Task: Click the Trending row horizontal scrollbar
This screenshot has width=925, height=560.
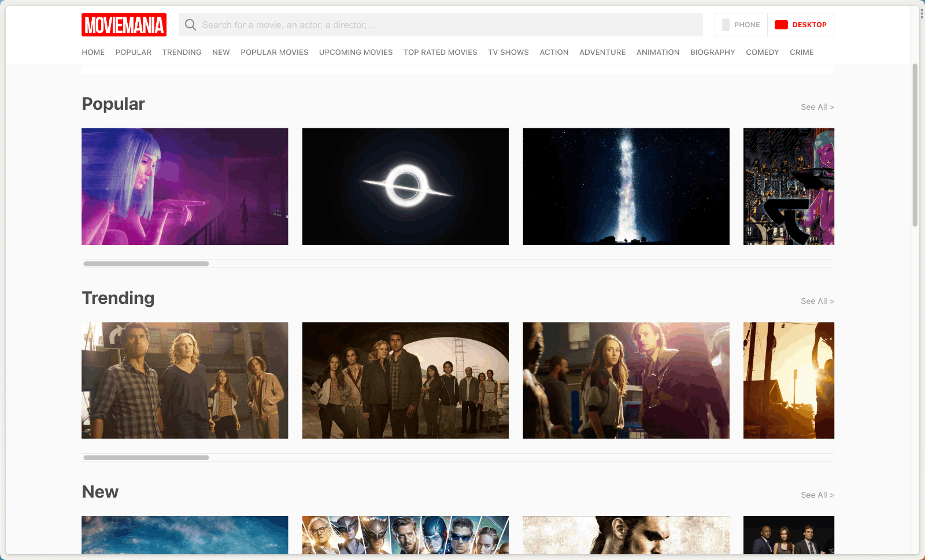Action: 146,458
